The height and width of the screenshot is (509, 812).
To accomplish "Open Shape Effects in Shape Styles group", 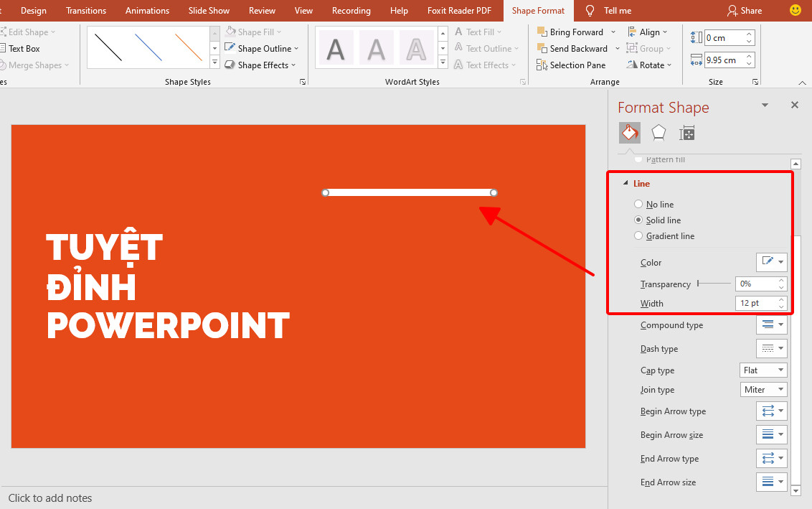I will (260, 65).
